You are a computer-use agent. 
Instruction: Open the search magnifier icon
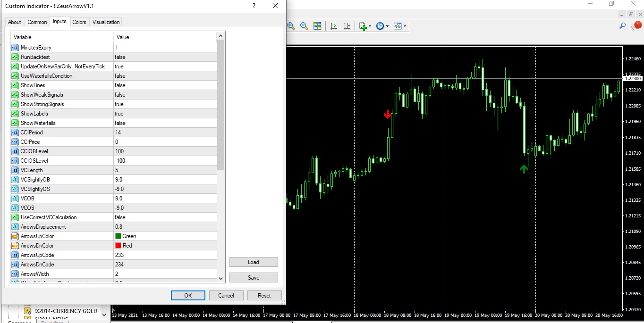click(622, 26)
